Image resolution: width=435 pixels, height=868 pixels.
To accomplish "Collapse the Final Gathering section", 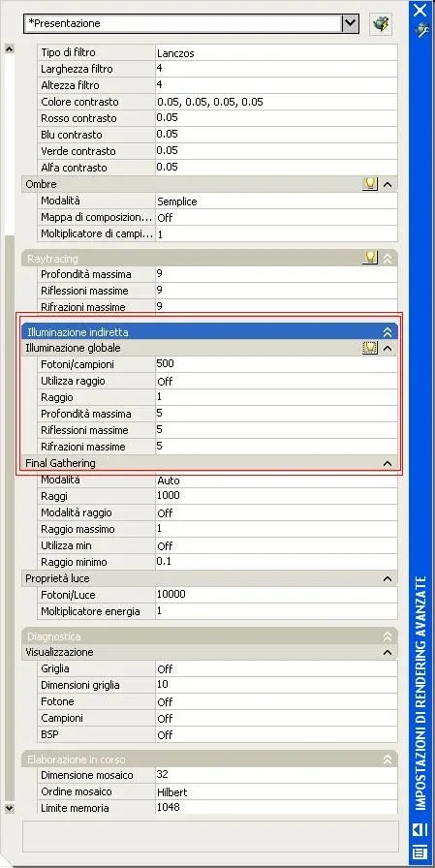I will point(388,463).
